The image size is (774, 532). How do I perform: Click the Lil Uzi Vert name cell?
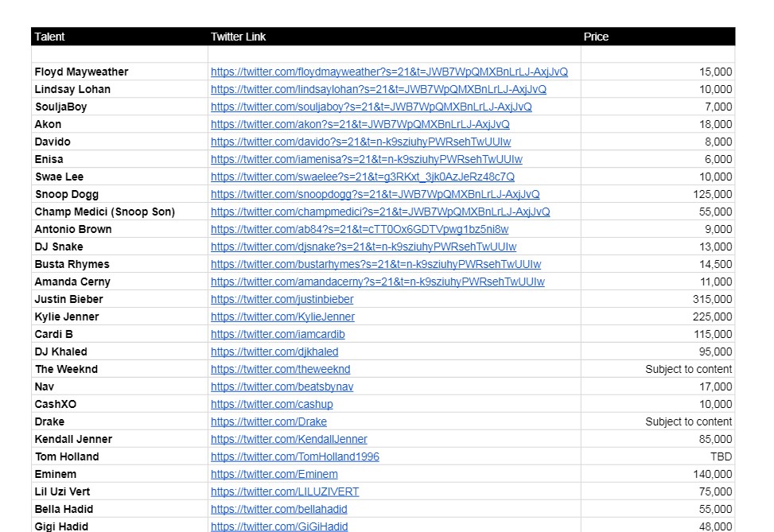click(120, 492)
